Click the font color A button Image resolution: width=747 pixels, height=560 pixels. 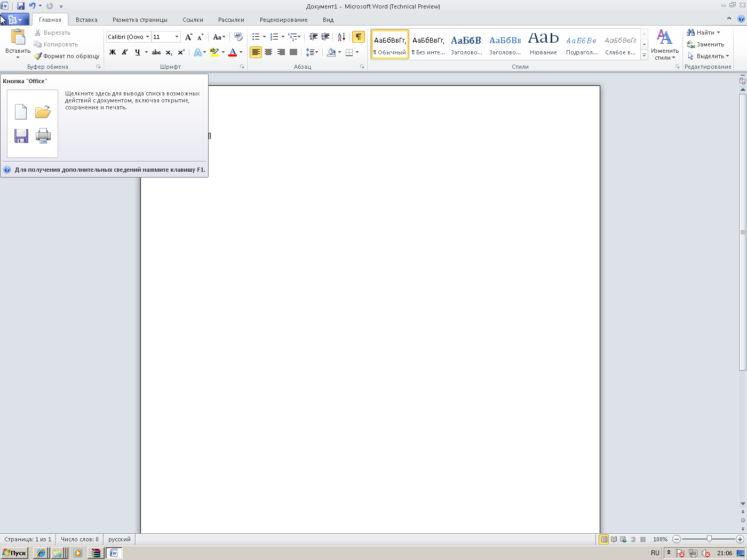click(233, 52)
